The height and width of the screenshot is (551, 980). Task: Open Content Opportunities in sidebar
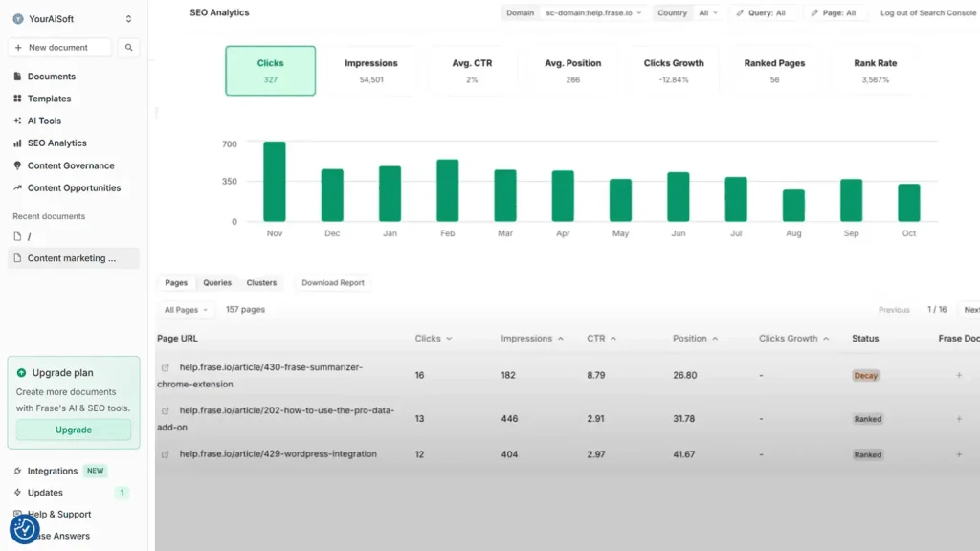[x=74, y=187]
